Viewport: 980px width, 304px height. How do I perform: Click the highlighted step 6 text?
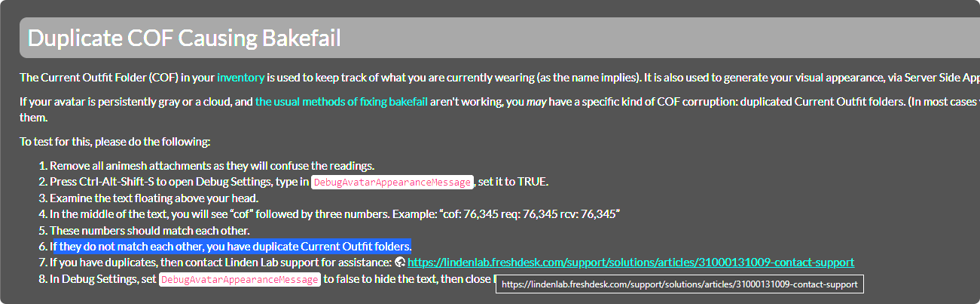pyautogui.click(x=230, y=247)
